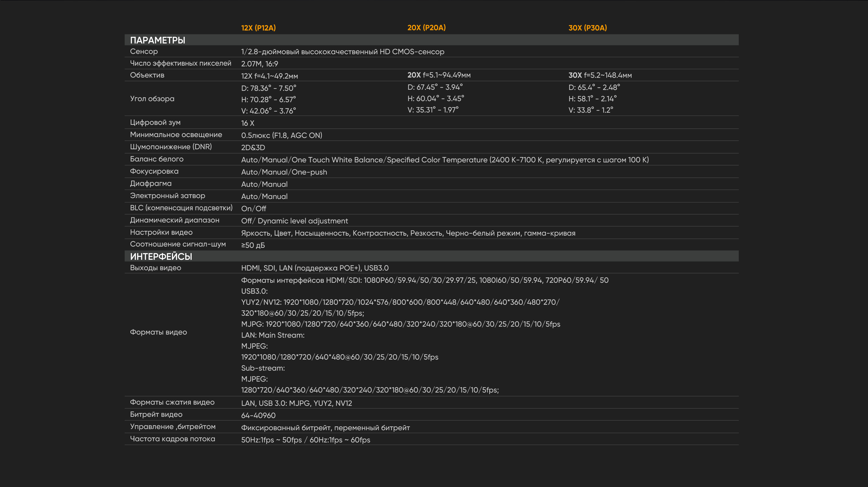This screenshot has width=868, height=487.
Task: Click the 0.5люкс (F1.8, AGC ON) value
Action: 282,135
